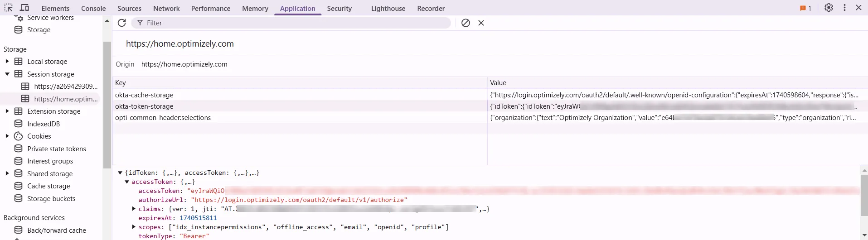Select the home.optim session storage origin
868x240 pixels.
click(x=66, y=99)
